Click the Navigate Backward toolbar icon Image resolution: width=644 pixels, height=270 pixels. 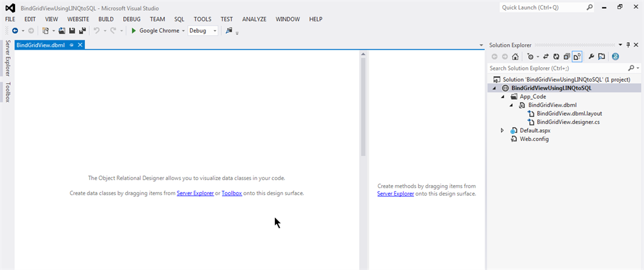[x=15, y=30]
